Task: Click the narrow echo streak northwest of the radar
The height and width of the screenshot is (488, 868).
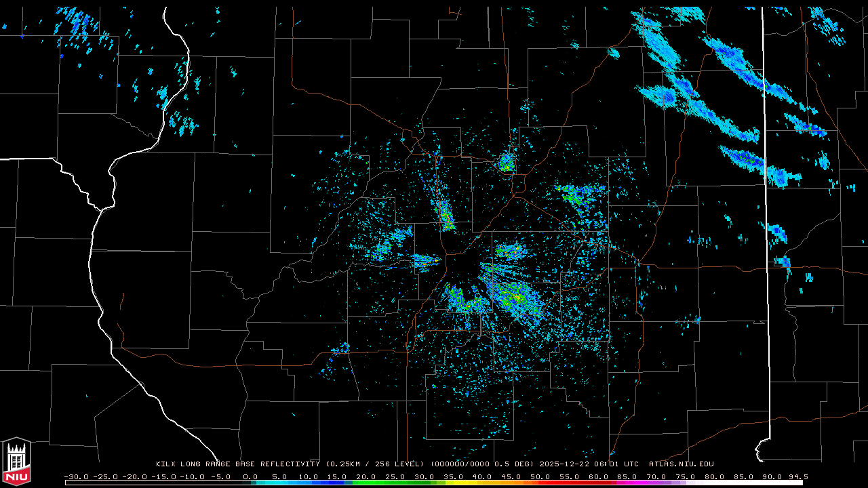Action: coord(446,216)
